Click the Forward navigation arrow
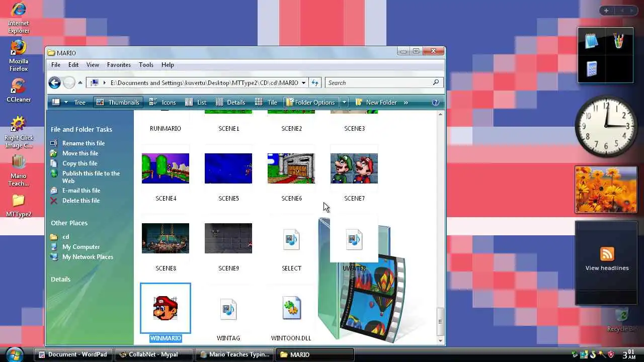Image resolution: width=644 pixels, height=362 pixels. click(69, 83)
